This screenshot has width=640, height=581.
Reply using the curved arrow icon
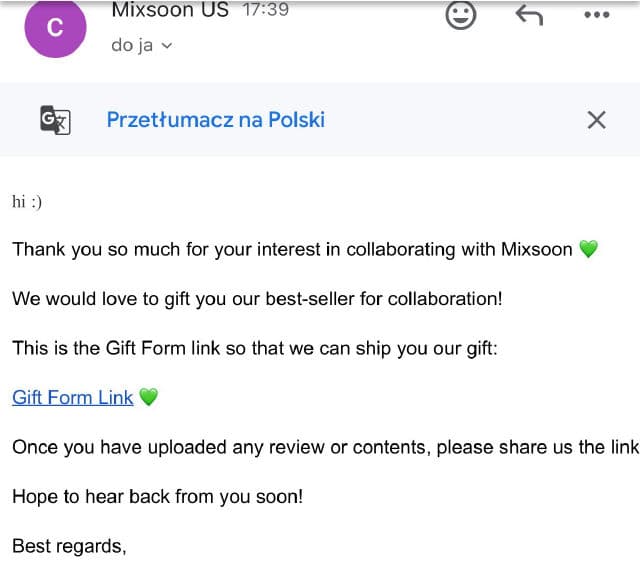pos(528,15)
